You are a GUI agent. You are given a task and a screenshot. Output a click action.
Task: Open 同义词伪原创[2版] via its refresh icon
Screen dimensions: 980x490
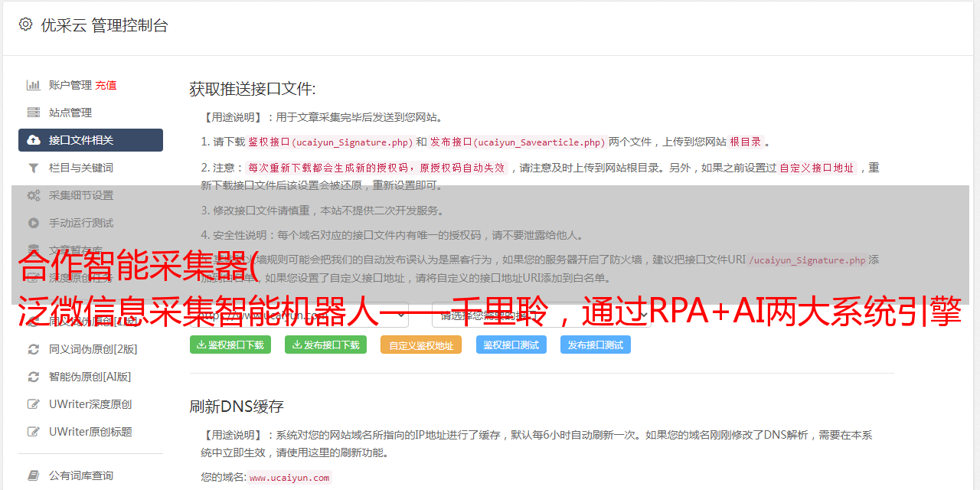(x=34, y=349)
